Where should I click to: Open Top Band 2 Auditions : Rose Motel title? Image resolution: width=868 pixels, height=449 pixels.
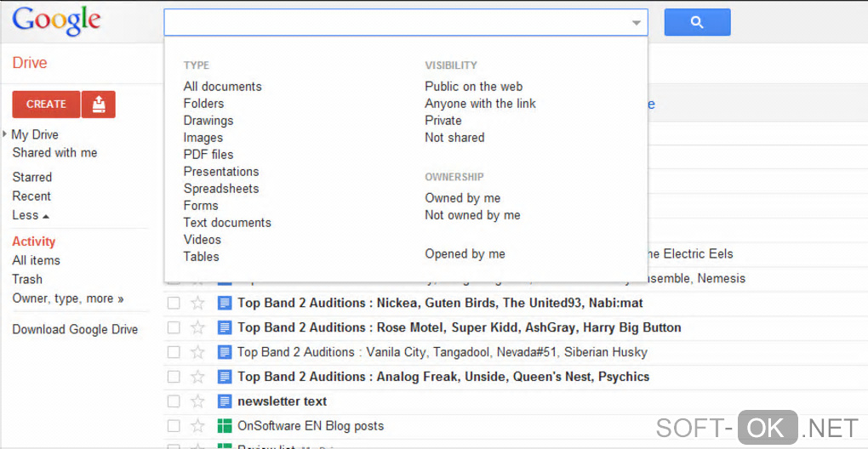460,327
